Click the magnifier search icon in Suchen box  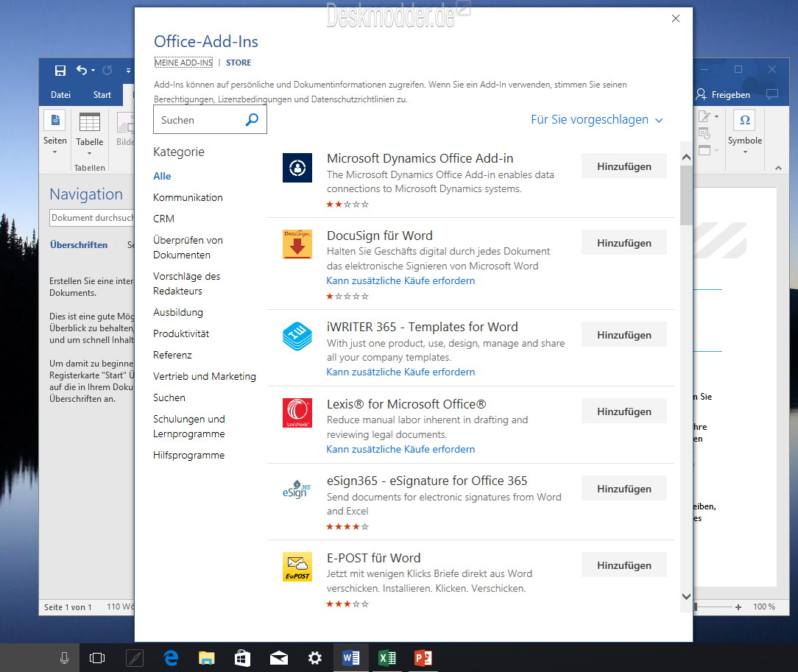coord(252,119)
